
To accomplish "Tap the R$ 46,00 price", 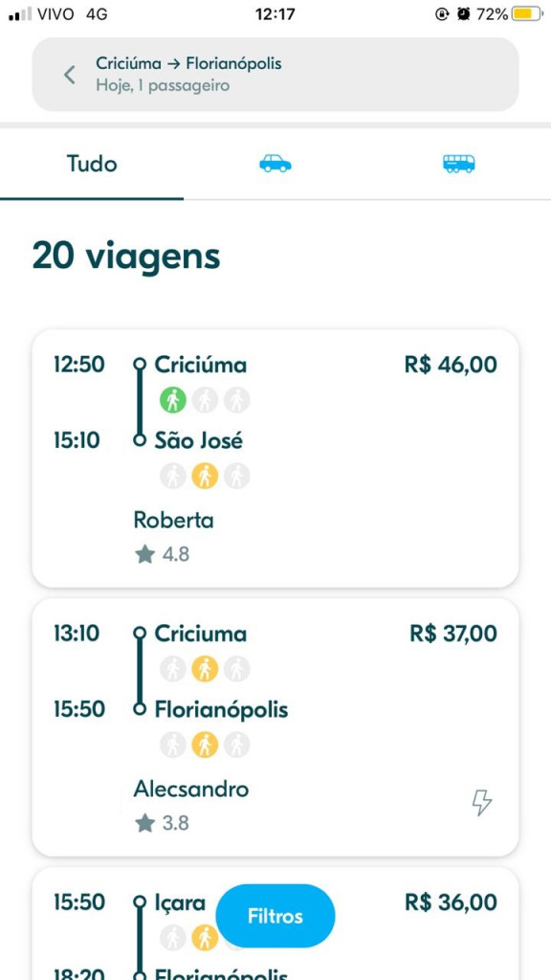I will pyautogui.click(x=452, y=365).
